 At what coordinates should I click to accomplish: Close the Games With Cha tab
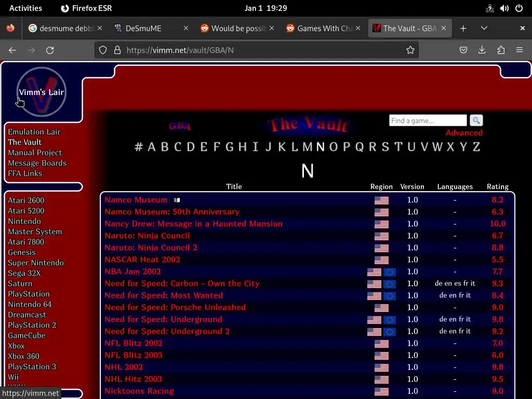[x=358, y=28]
